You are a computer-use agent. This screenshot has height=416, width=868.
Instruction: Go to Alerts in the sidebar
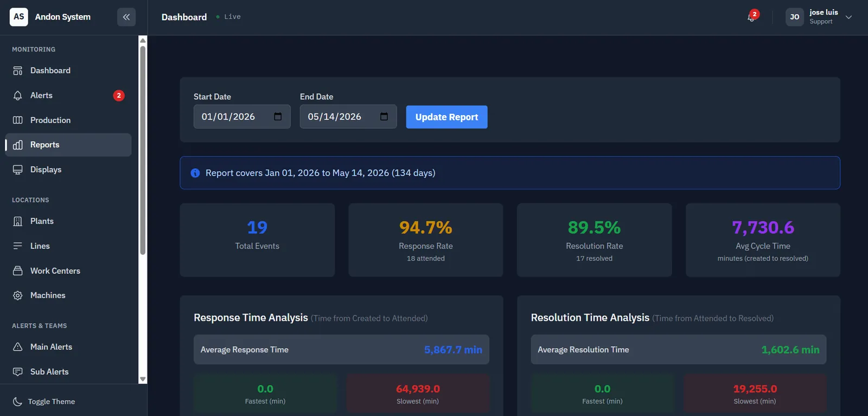68,96
